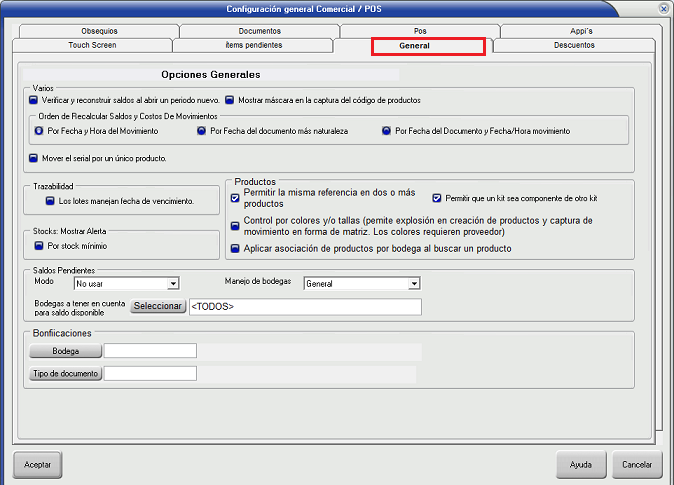Click the Bodega input field

[150, 350]
